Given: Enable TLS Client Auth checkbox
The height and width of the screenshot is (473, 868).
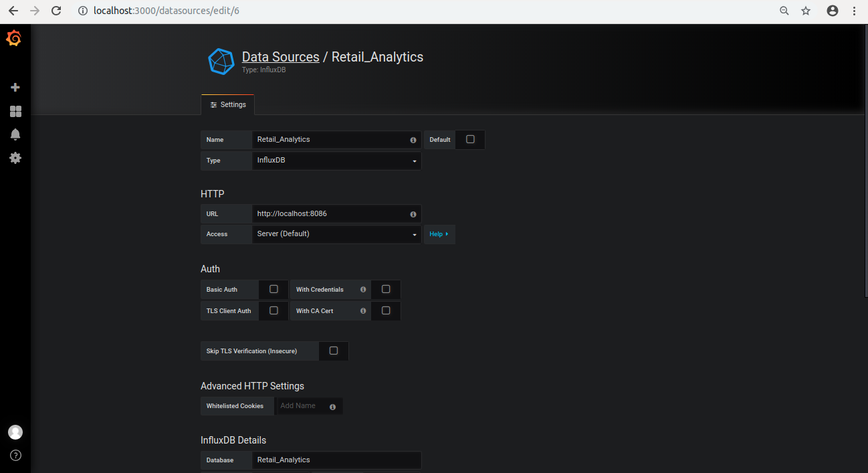Looking at the screenshot, I should (x=274, y=310).
